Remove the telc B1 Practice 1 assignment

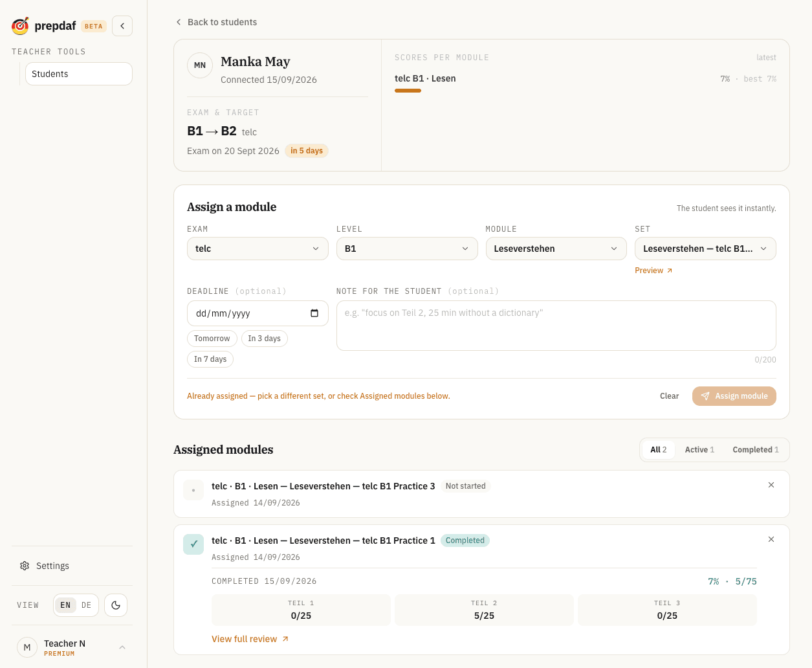coord(771,539)
